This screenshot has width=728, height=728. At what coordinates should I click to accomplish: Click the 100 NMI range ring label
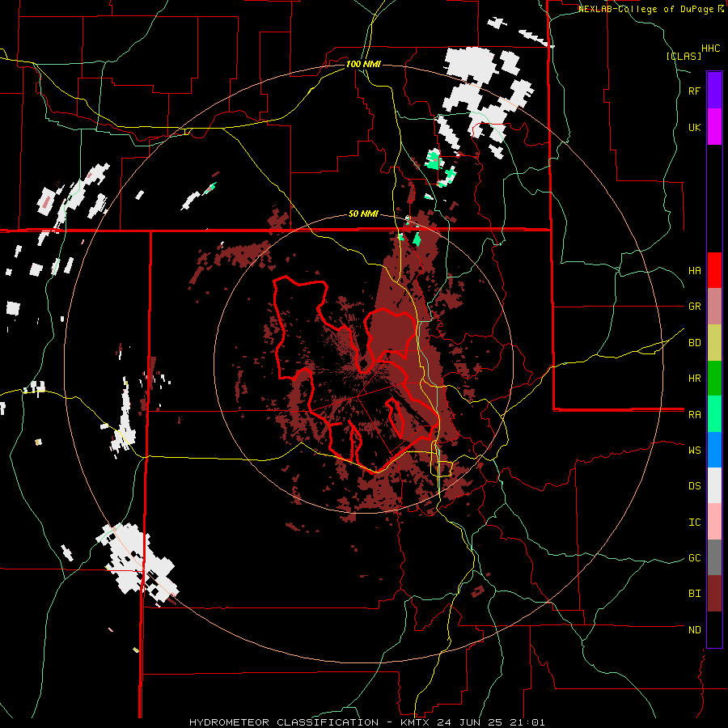(x=363, y=64)
